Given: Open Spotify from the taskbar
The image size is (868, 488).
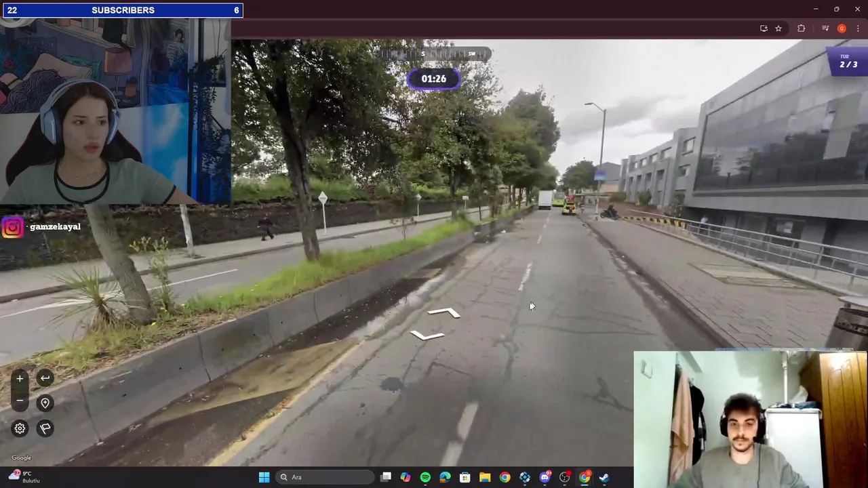Looking at the screenshot, I should (425, 477).
